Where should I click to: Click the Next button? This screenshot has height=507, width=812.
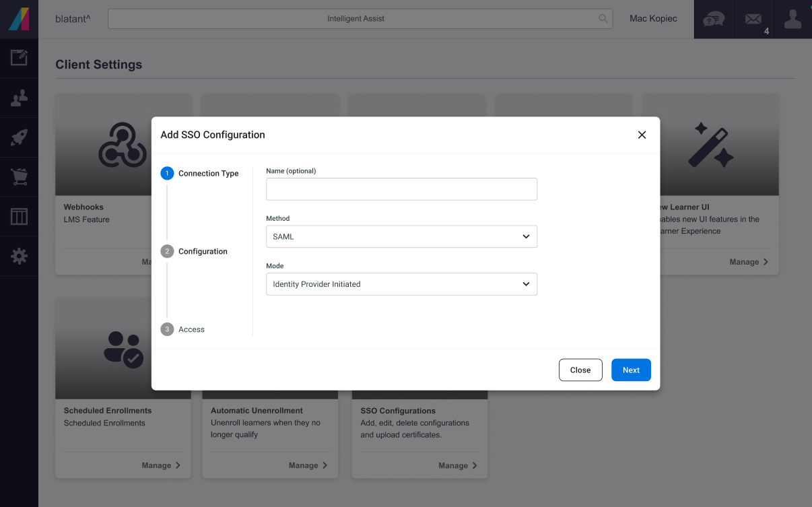[631, 370]
